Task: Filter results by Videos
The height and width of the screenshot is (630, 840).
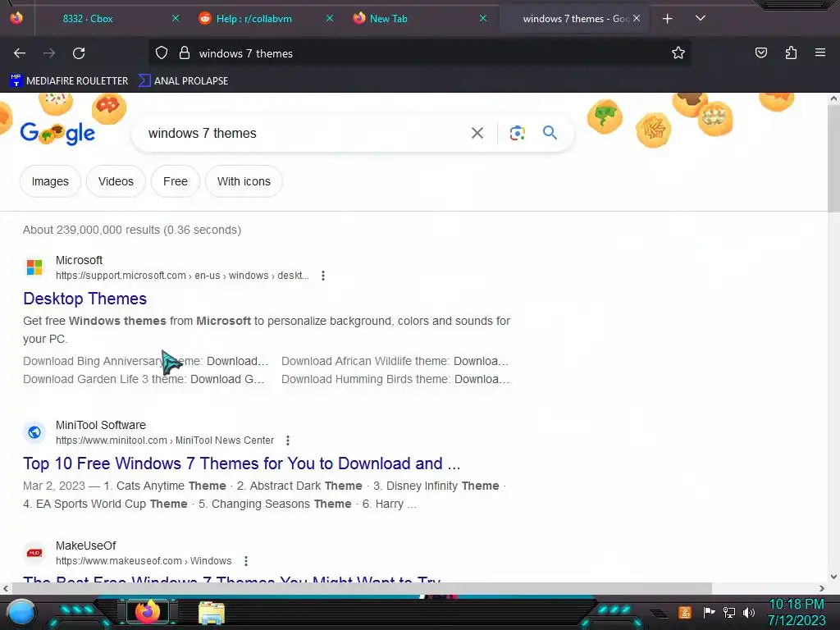Action: point(116,181)
